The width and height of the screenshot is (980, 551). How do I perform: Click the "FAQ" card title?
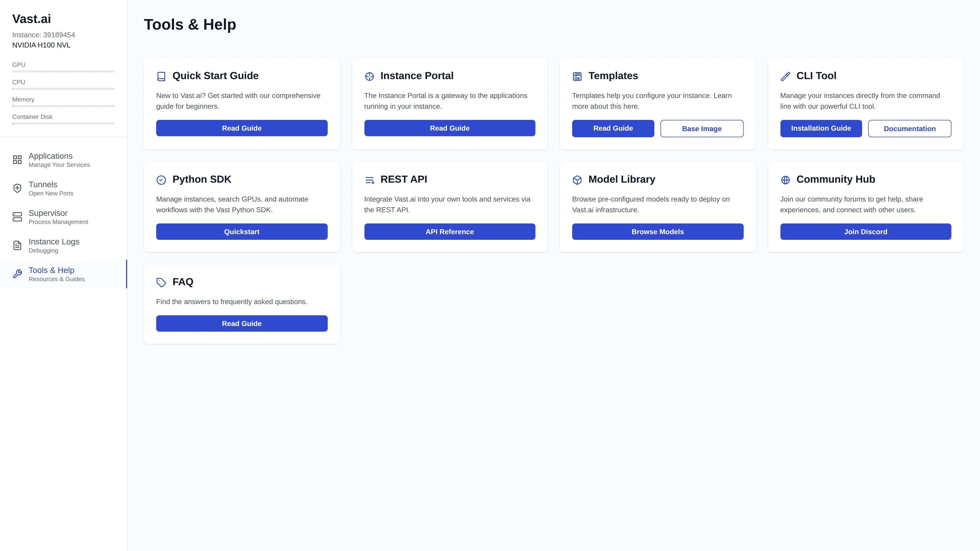pyautogui.click(x=183, y=282)
